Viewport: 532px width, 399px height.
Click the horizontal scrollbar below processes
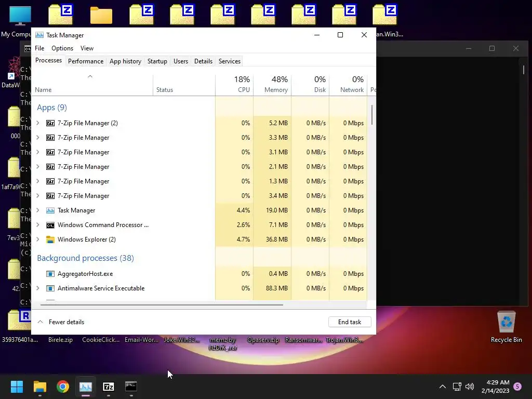(162, 305)
